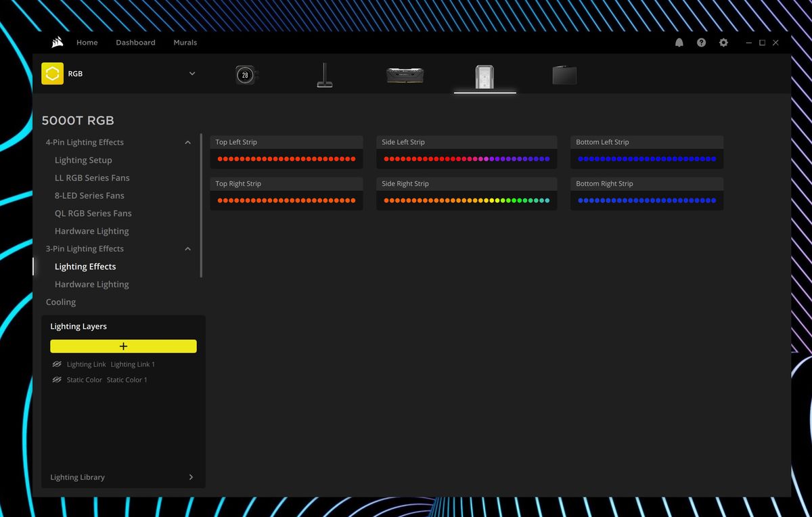Go to the Home tab

click(x=87, y=42)
